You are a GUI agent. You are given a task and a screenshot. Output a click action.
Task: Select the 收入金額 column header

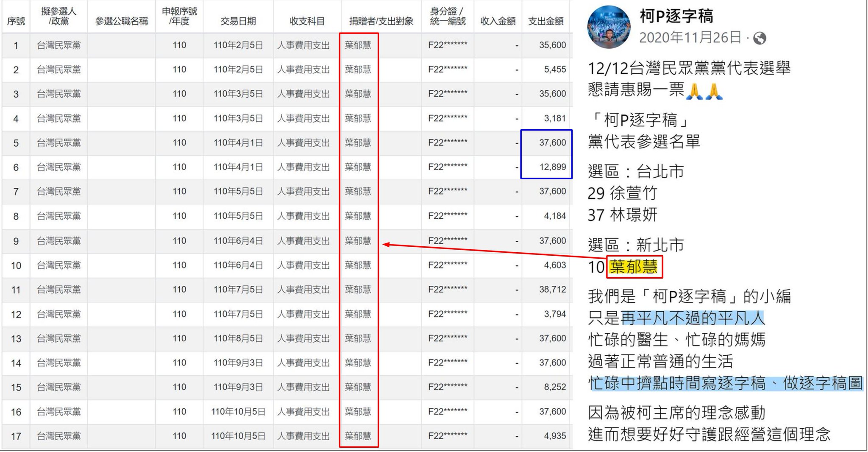498,21
